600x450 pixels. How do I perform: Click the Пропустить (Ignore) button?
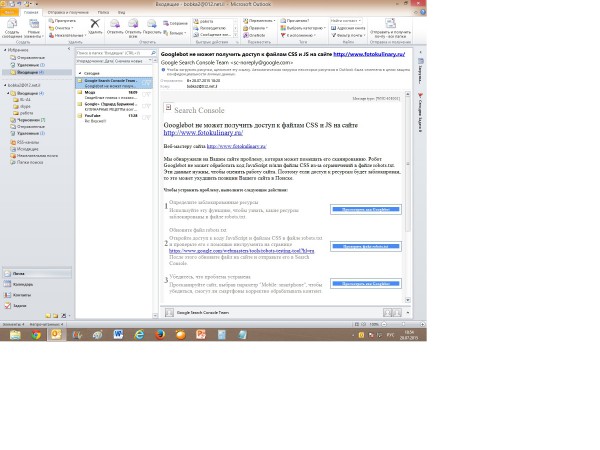coord(62,21)
